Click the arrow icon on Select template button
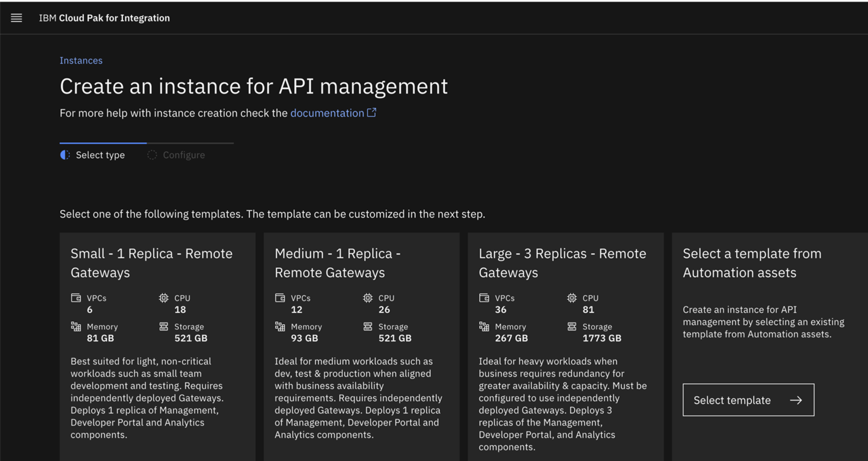The image size is (868, 461). [x=797, y=400]
